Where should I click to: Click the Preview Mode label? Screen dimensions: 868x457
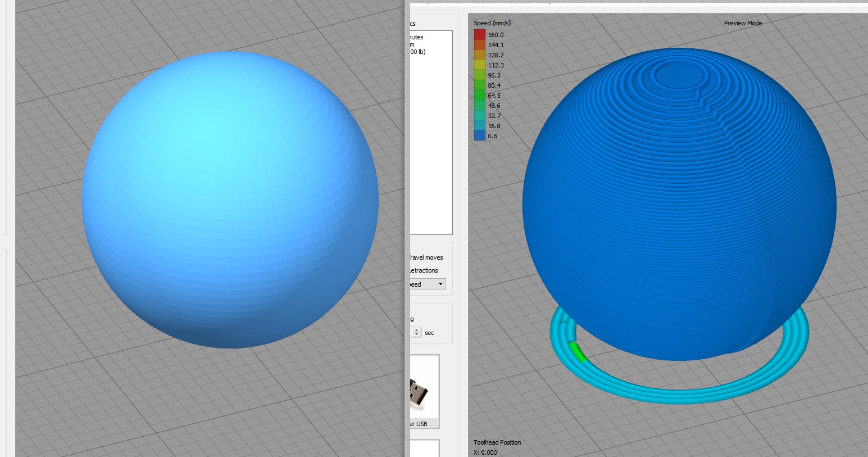743,23
